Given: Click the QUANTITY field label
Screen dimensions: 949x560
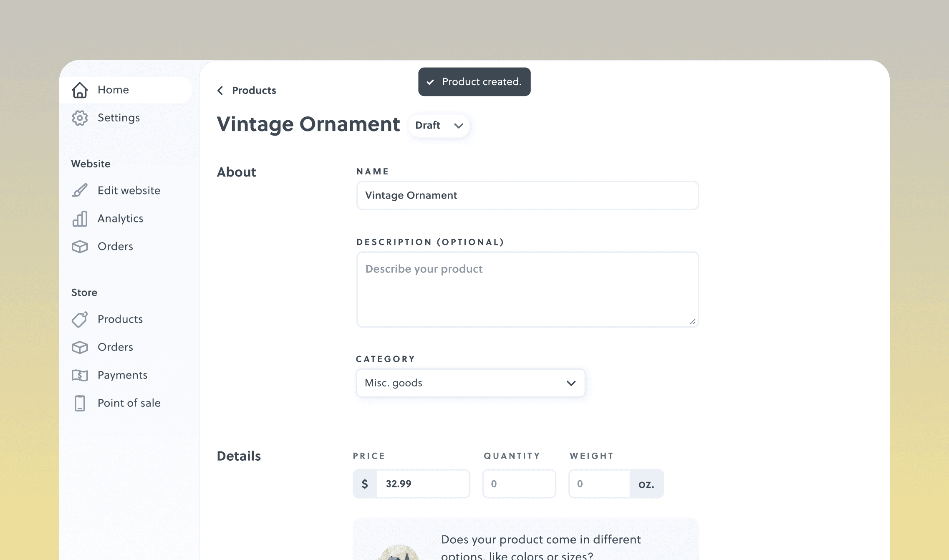Looking at the screenshot, I should 512,456.
